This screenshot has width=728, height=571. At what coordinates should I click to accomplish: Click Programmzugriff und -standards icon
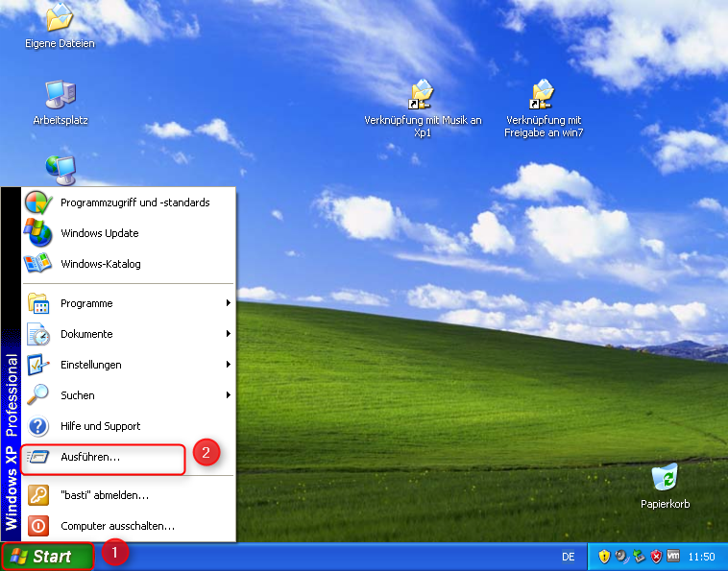coord(37,202)
